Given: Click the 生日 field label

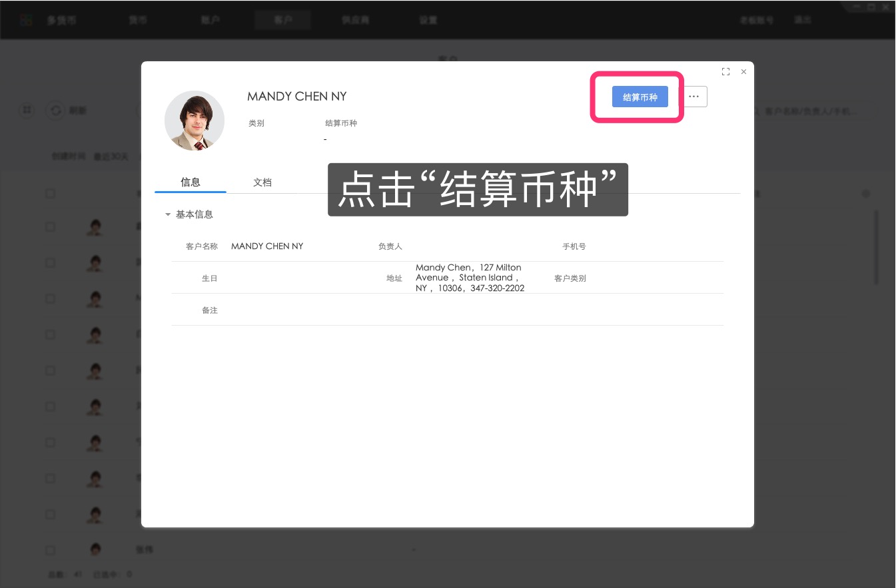Looking at the screenshot, I should pyautogui.click(x=210, y=278).
